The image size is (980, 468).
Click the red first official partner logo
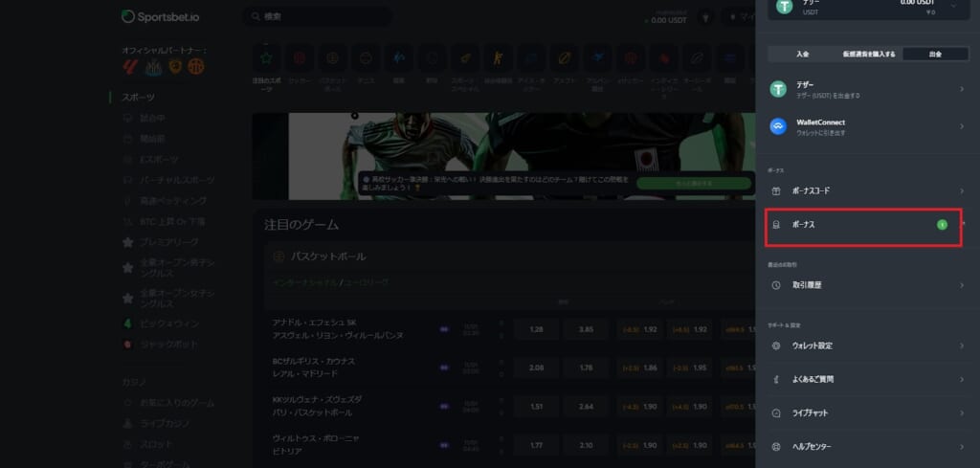click(x=130, y=67)
